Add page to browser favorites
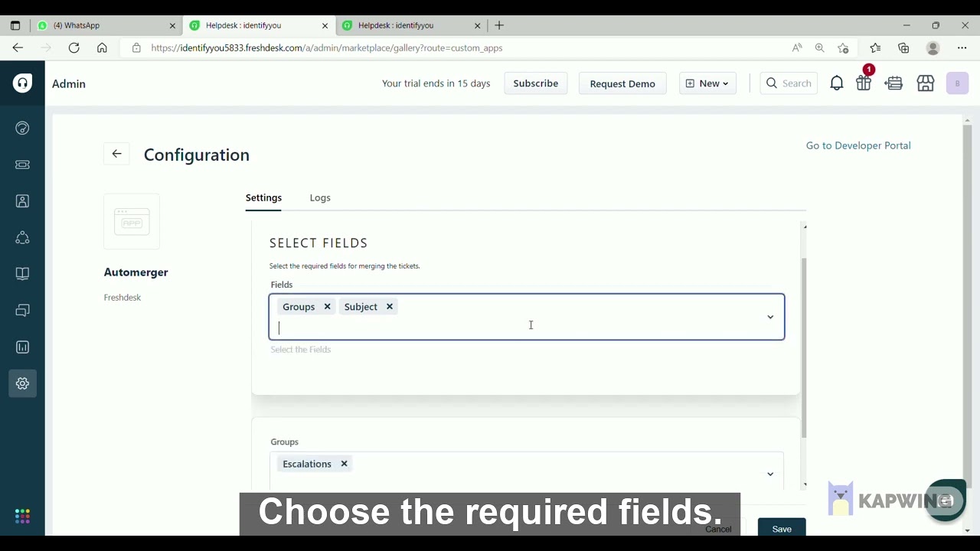 843,47
